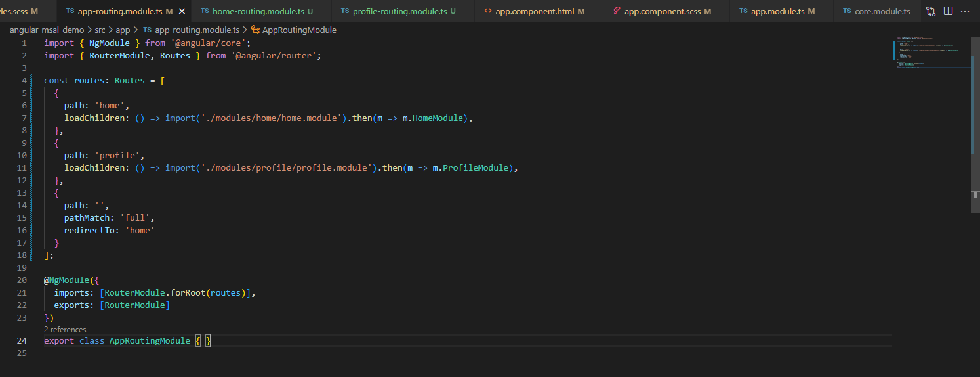Image resolution: width=980 pixels, height=377 pixels.
Task: Place cursor on HomeModule in line 7
Action: click(438, 118)
